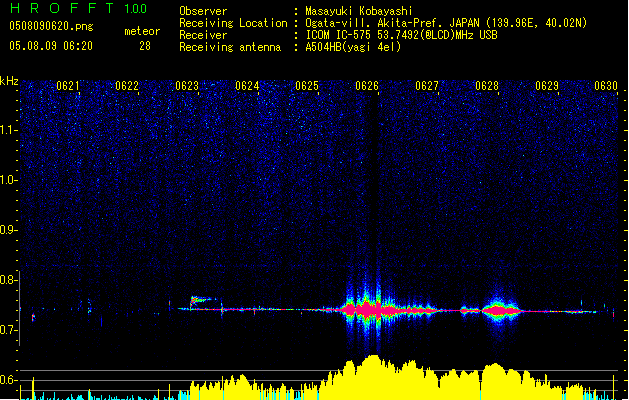Select the filename 0508090620.png
This screenshot has height=400, width=629.
51,26
